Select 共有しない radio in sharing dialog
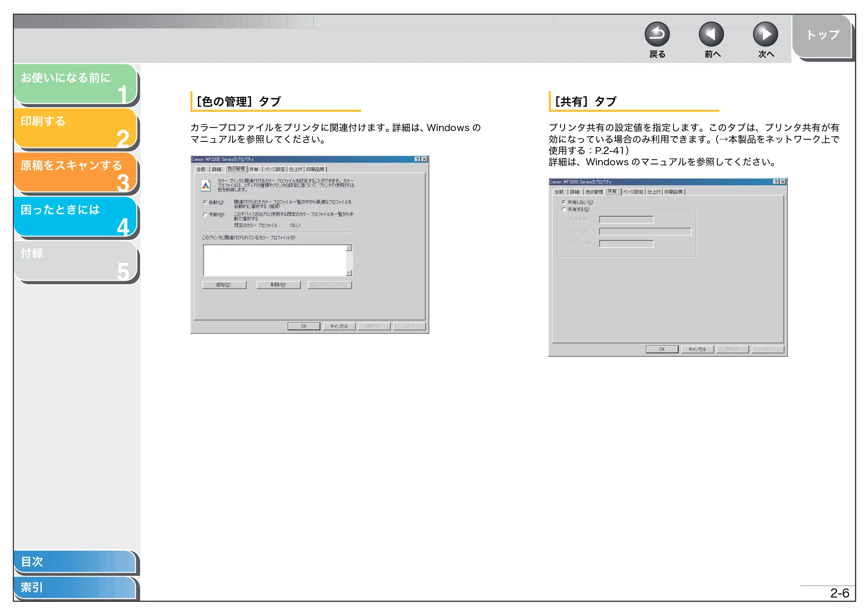 (x=564, y=202)
